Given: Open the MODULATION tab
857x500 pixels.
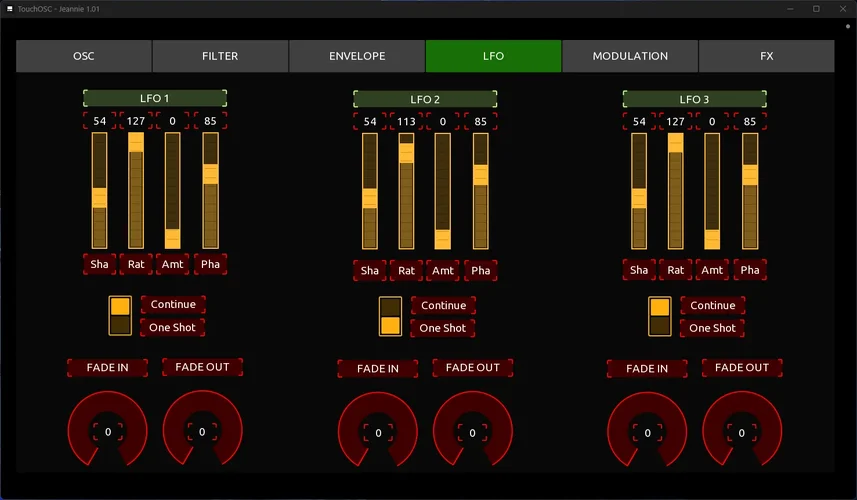Looking at the screenshot, I should point(630,56).
